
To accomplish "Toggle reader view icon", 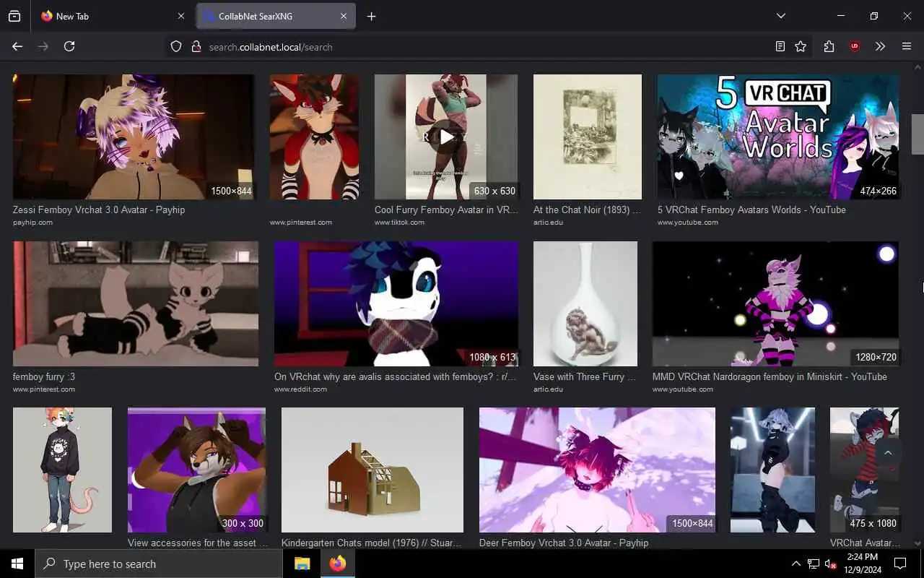I will point(780,46).
